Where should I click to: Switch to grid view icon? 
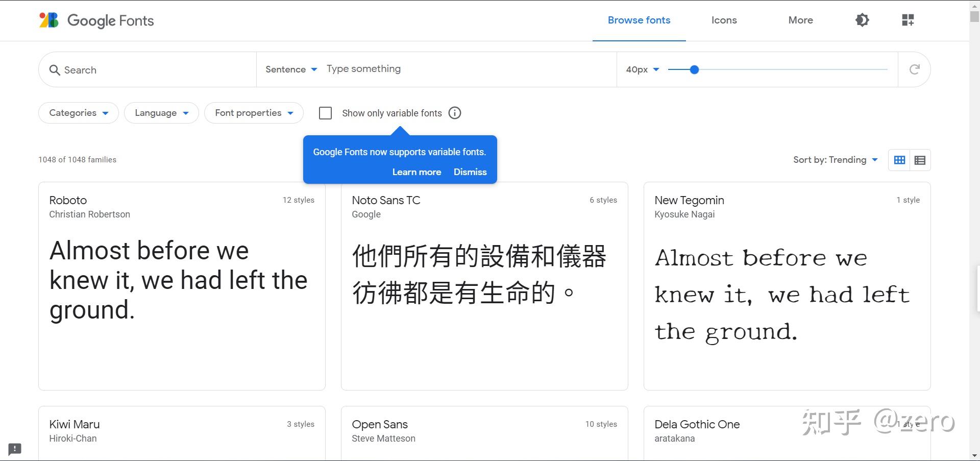[x=899, y=160]
